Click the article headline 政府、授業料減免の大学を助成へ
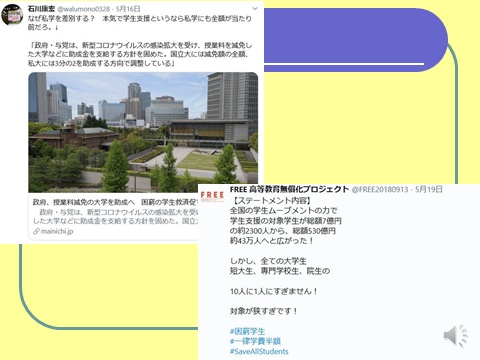The image size is (480, 360). 84,202
